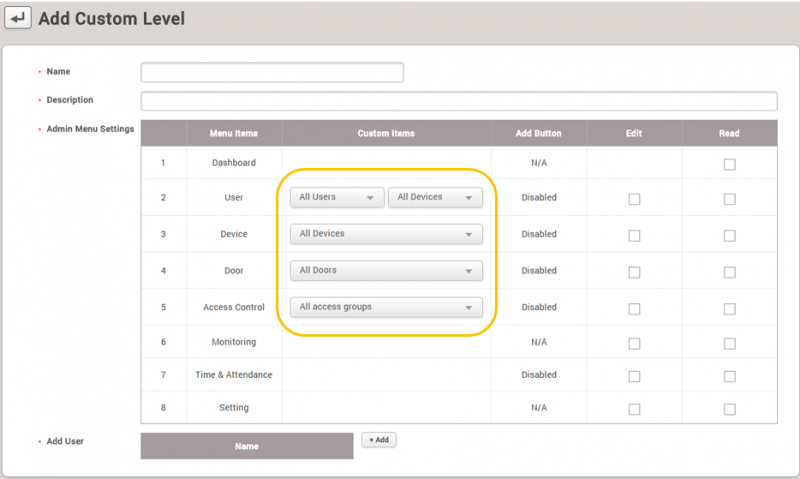Expand the All Doors dropdown

[386, 271]
